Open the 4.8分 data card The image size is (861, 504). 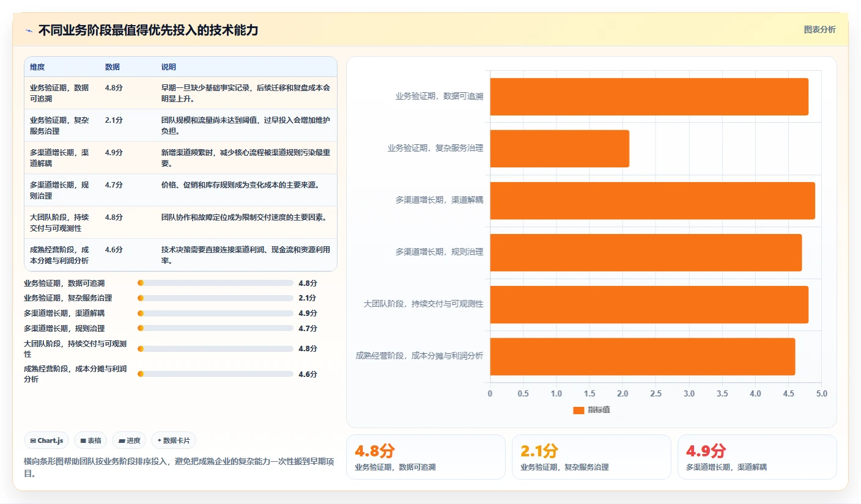[x=426, y=457]
